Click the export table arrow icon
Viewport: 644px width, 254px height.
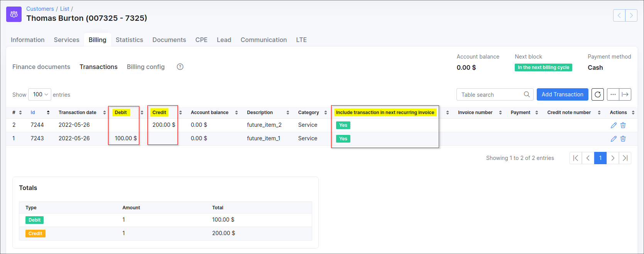pos(625,94)
